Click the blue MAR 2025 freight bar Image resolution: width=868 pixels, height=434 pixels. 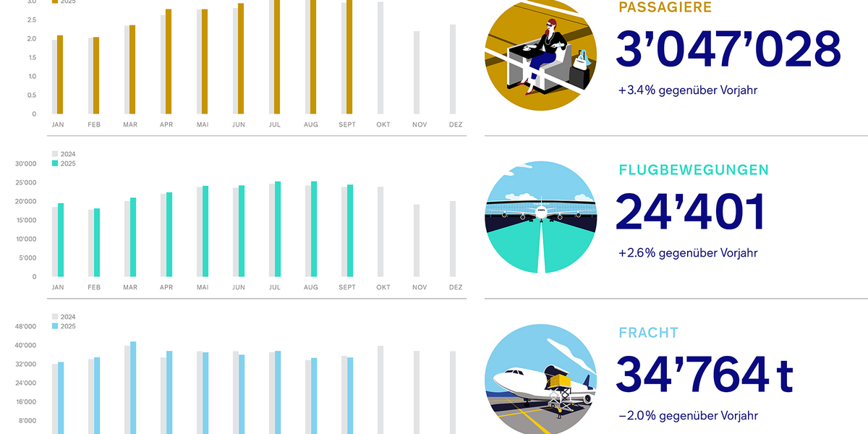tap(133, 387)
